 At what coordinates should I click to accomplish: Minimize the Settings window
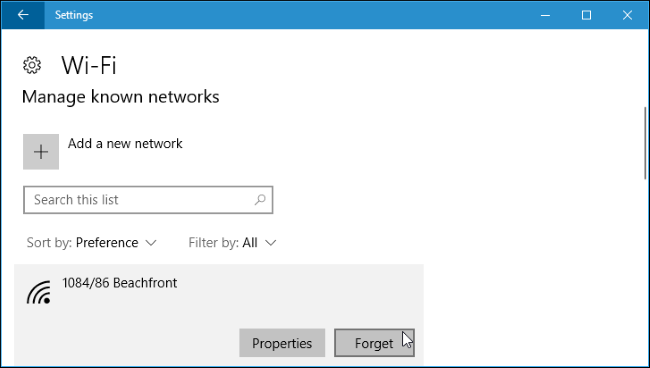pos(546,15)
